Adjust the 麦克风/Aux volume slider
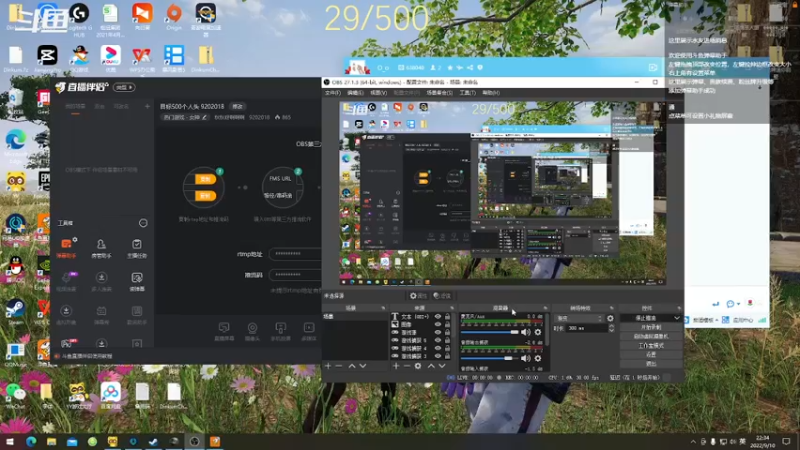 (490, 332)
